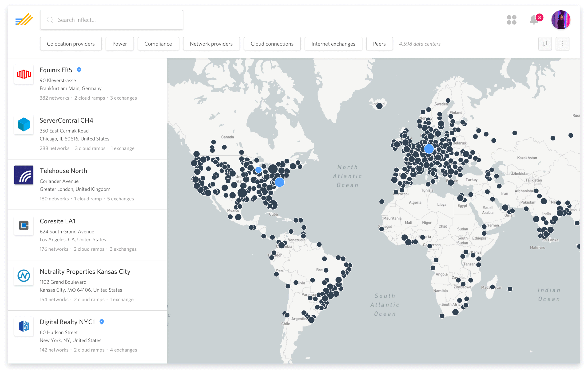588x373 pixels.
Task: Click 'Frankfurt am Main, Germany' text
Action: tap(71, 89)
